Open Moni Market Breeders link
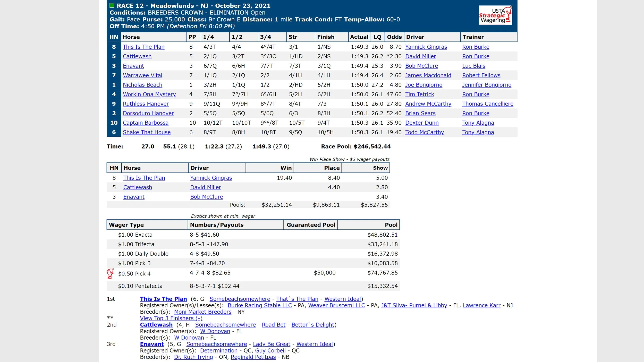644x362 pixels. [x=203, y=312]
